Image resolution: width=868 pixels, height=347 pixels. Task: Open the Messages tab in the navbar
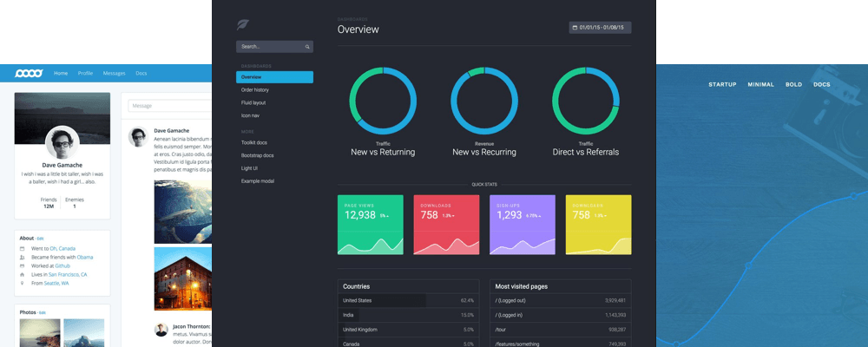click(x=114, y=74)
